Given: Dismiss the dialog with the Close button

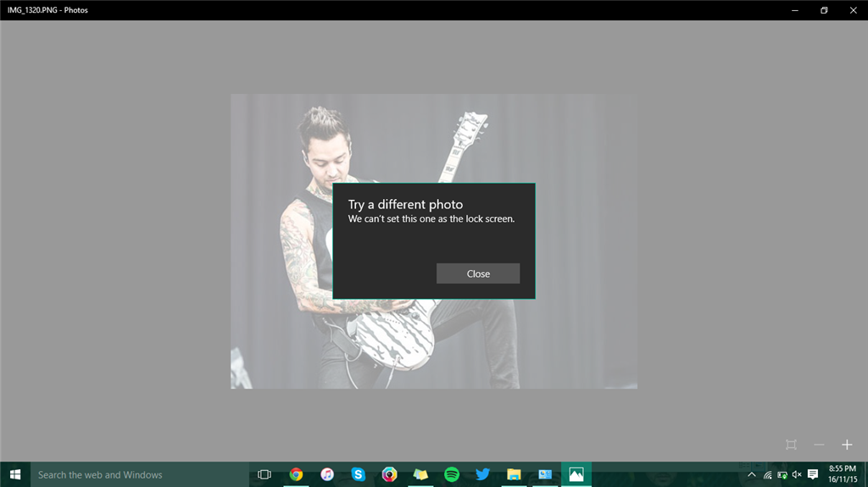Looking at the screenshot, I should tap(478, 274).
